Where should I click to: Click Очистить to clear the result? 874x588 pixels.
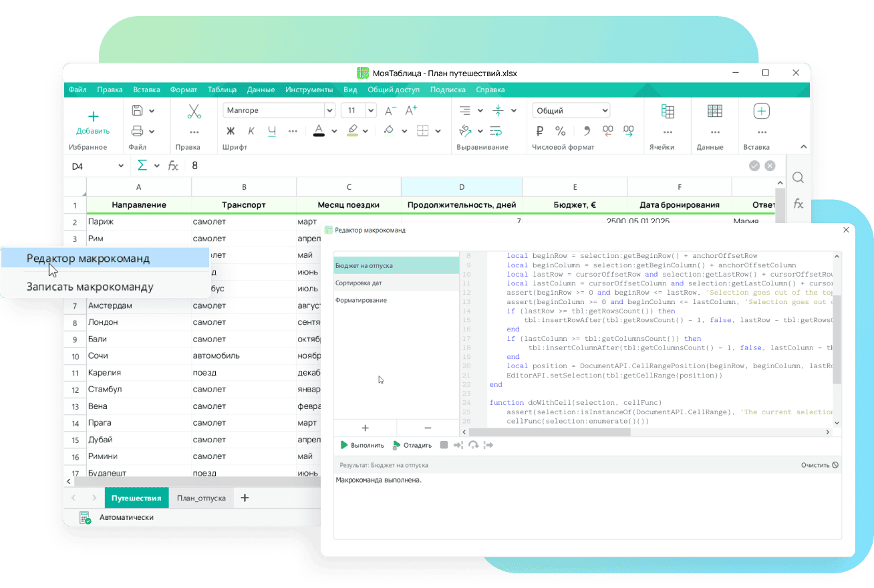click(x=819, y=465)
